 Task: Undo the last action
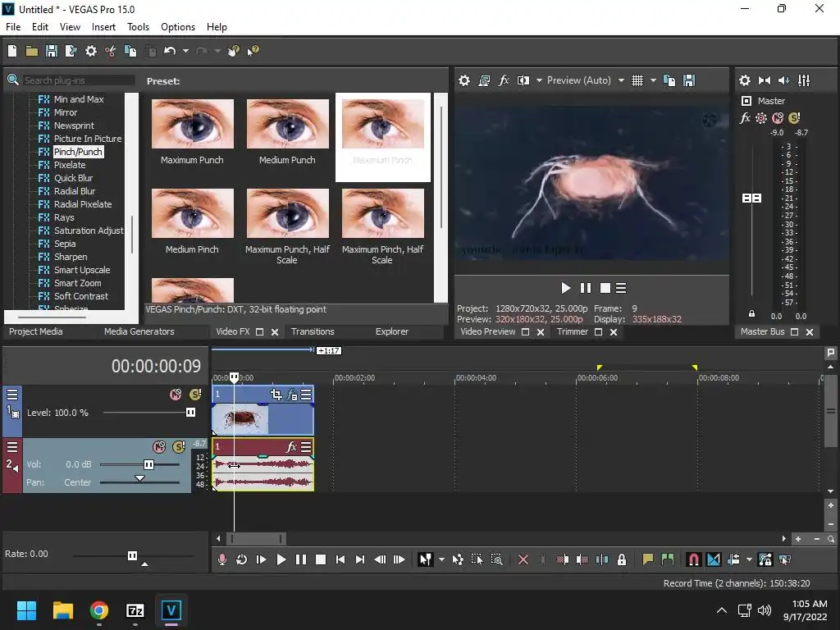(x=170, y=51)
